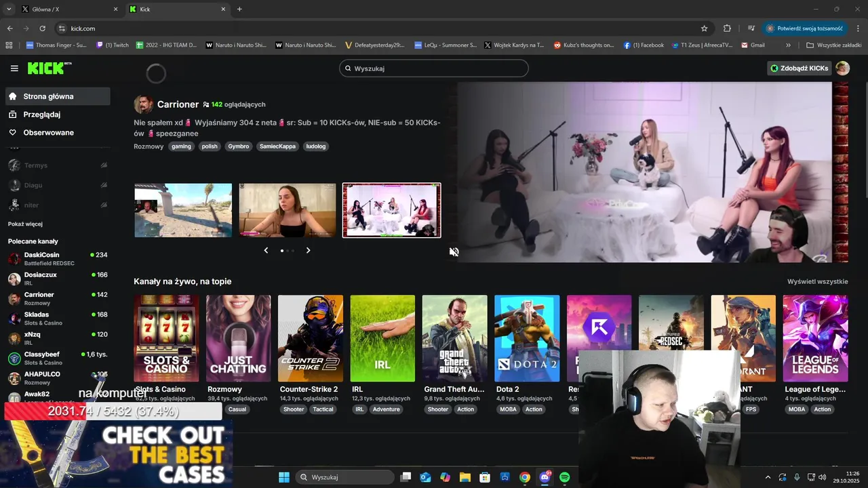
Task: Open Counter-Strike 2 category card
Action: coord(311,338)
